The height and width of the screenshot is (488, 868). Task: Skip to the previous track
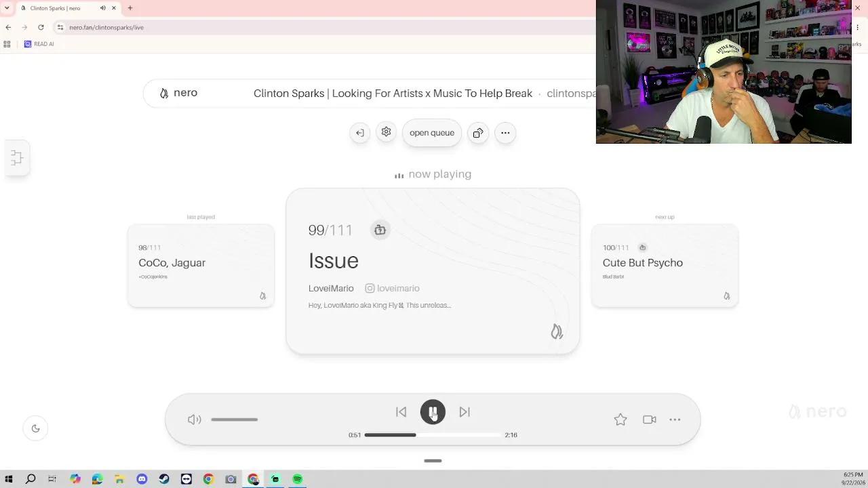401,412
